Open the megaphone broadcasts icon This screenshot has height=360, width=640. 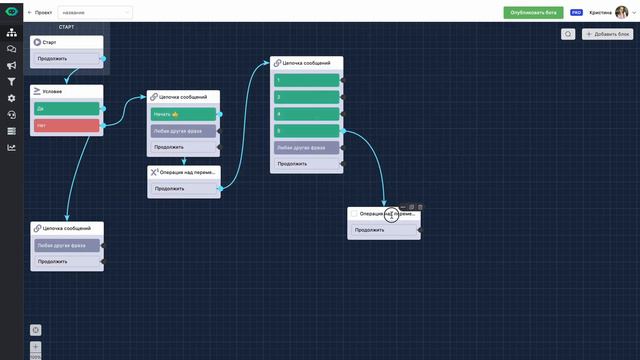point(11,65)
